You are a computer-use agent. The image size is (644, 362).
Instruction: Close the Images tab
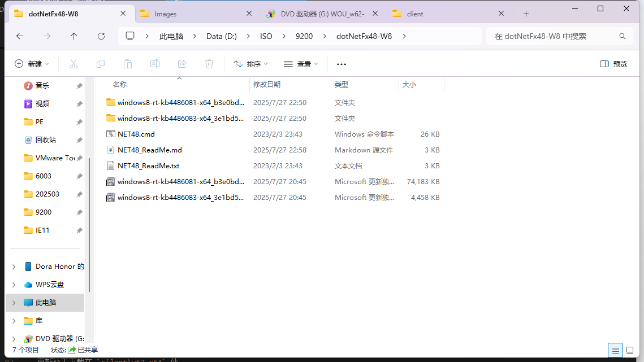tap(249, 14)
